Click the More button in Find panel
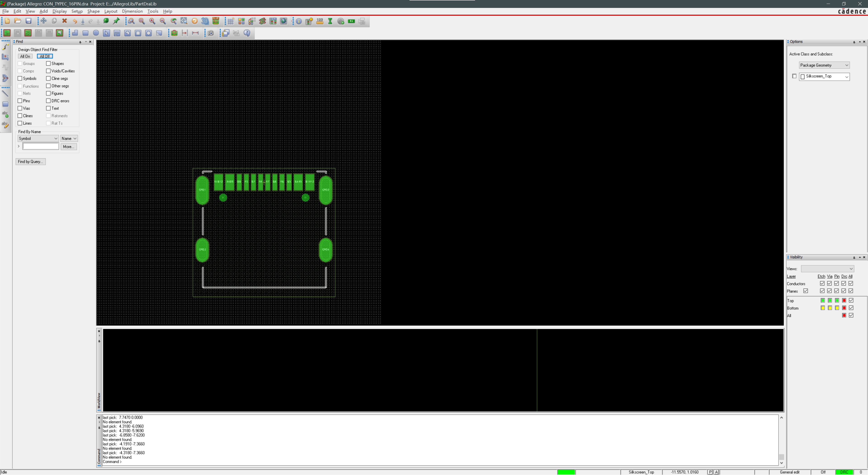Image resolution: width=868 pixels, height=475 pixels. 68,146
